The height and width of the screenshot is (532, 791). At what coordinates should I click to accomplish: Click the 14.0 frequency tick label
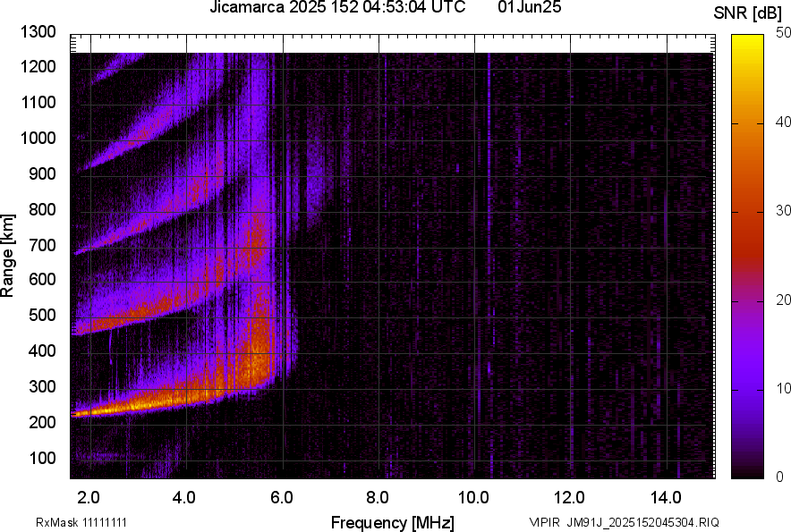coord(666,498)
